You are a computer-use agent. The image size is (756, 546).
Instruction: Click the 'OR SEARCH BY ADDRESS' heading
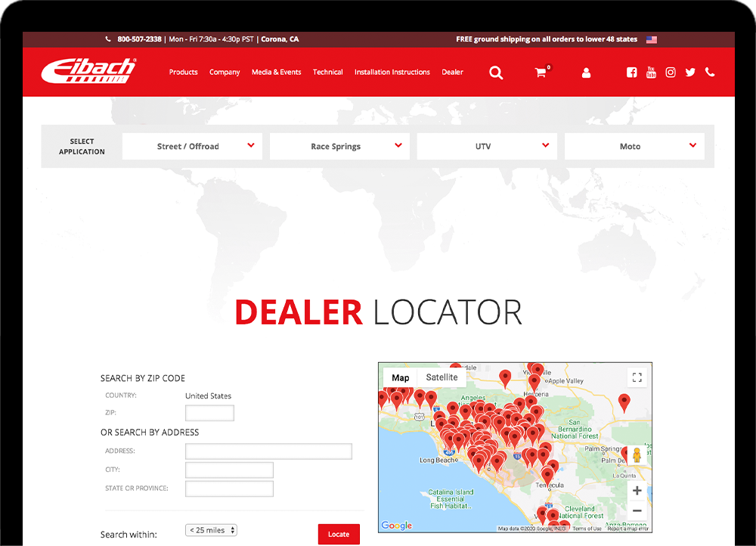click(x=150, y=432)
